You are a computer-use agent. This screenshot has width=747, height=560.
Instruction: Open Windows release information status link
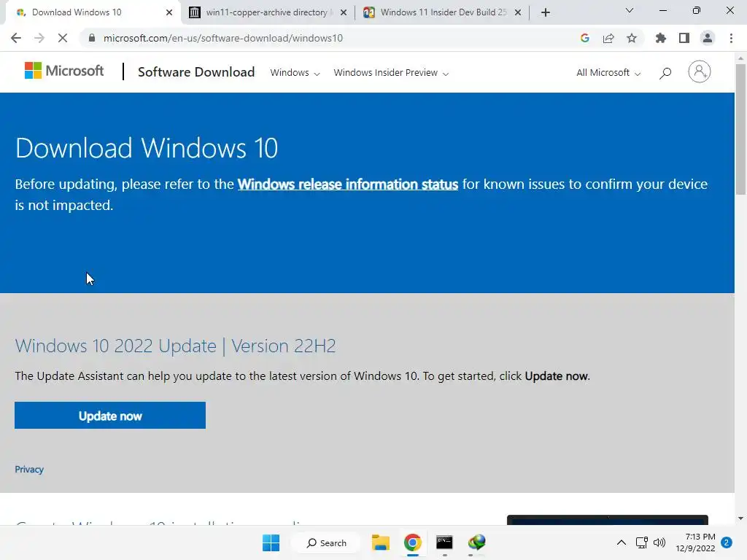348,184
